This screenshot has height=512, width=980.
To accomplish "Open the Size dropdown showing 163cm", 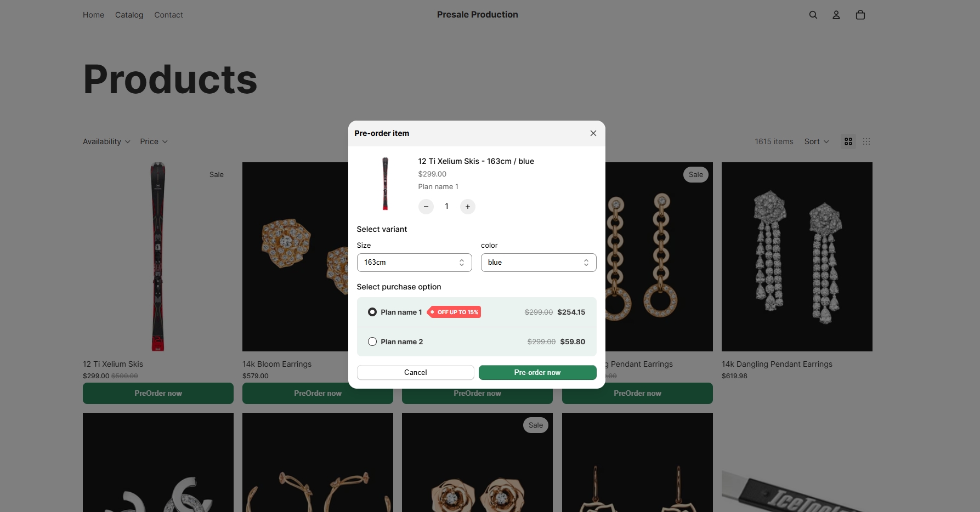I will (415, 263).
